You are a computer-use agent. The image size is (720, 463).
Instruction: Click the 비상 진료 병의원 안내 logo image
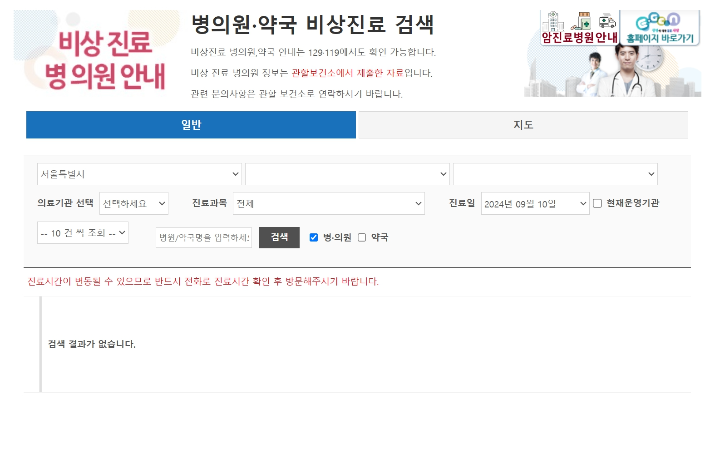[97, 54]
